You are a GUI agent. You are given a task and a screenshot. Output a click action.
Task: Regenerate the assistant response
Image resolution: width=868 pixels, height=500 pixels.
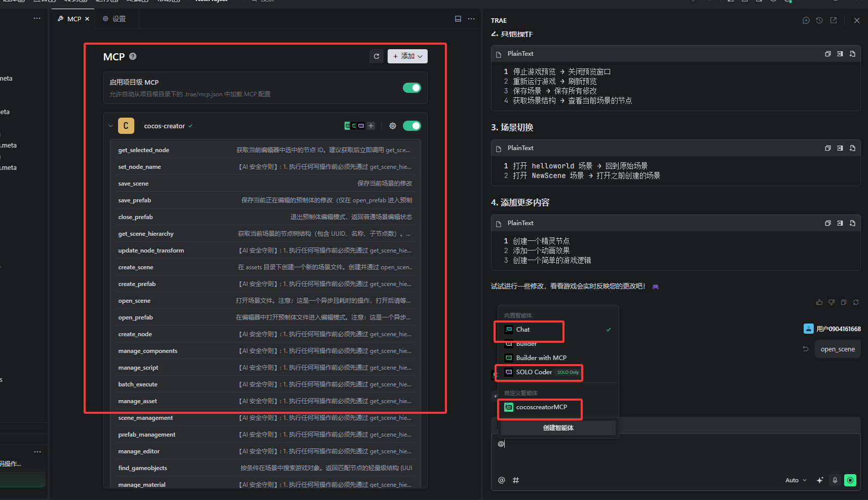(856, 302)
